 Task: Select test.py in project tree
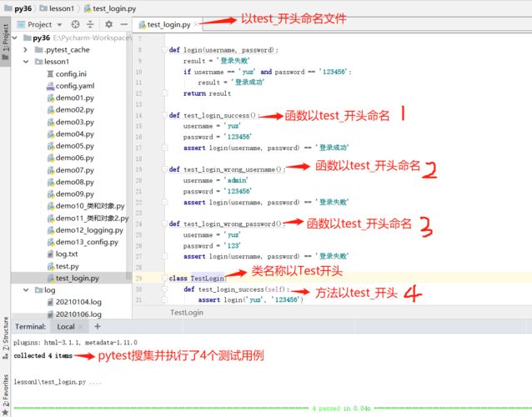coord(68,266)
